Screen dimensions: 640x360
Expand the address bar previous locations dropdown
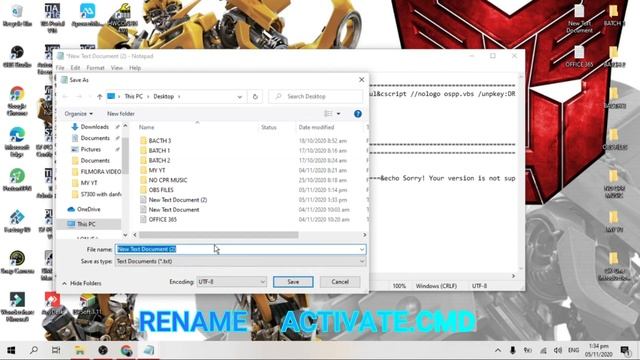[x=240, y=97]
